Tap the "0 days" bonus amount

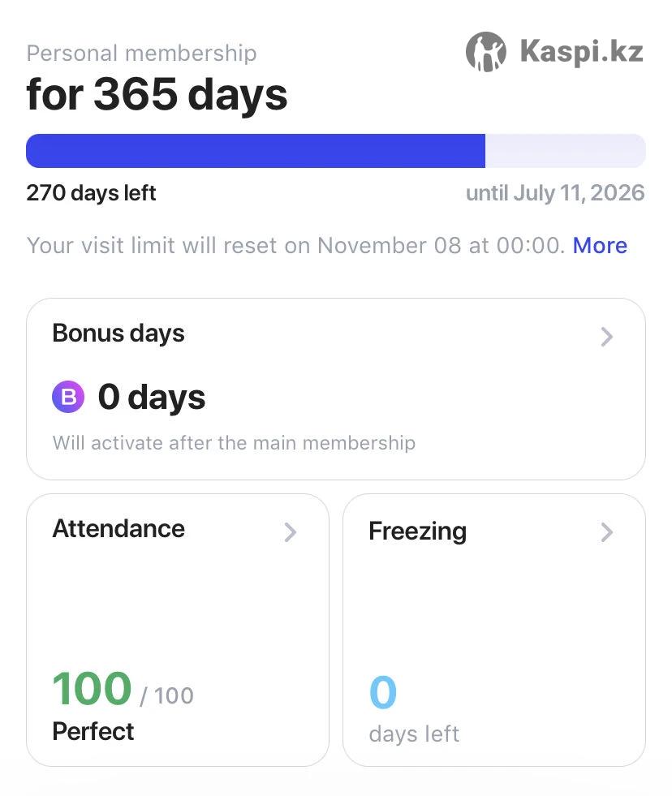click(152, 398)
